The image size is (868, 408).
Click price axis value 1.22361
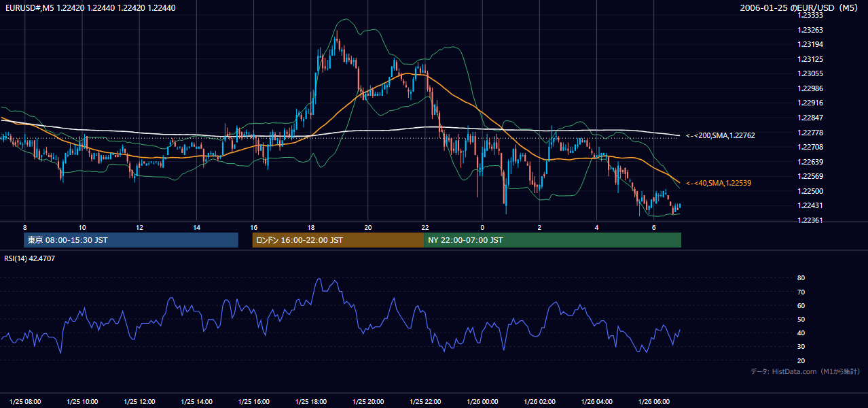[810, 220]
